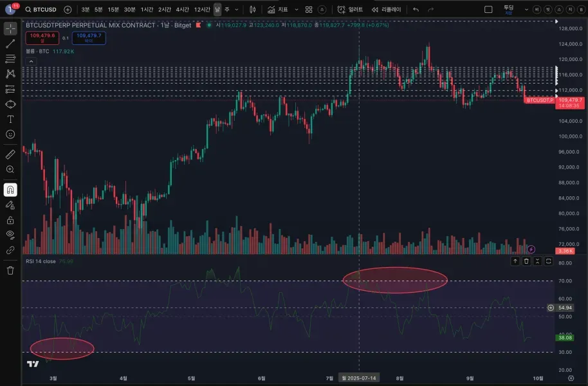Viewport: 588px width, 386px height.
Task: Toggle magnet snap mode
Action: (10, 190)
